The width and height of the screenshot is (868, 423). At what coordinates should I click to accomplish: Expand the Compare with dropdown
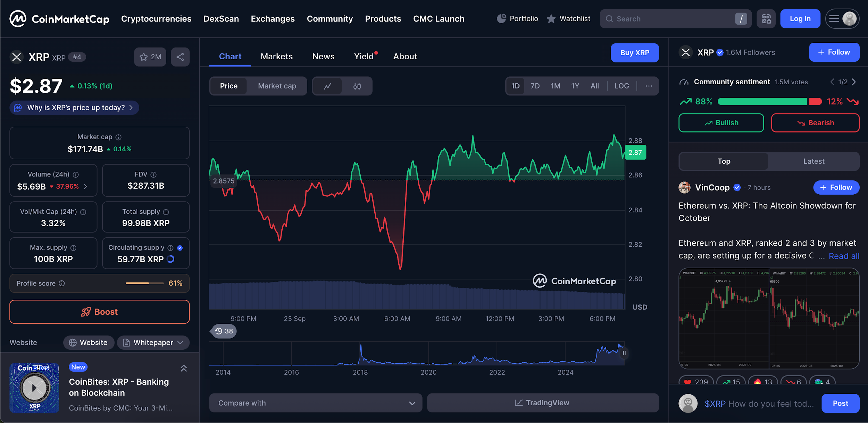315,403
